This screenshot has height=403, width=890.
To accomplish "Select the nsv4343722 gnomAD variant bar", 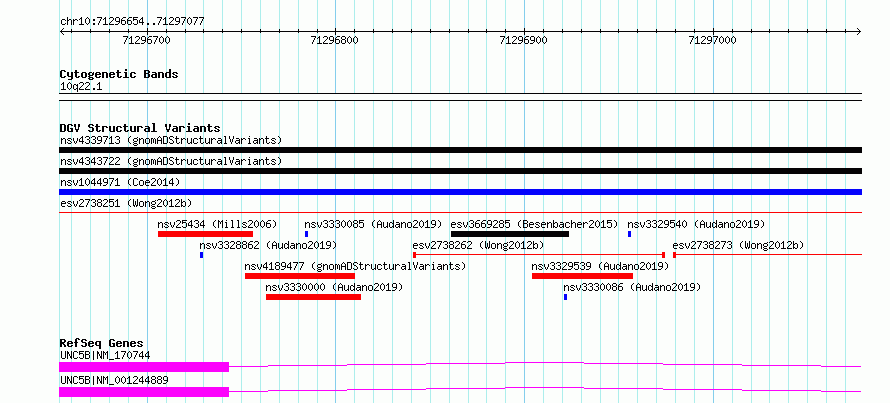I will click(460, 171).
